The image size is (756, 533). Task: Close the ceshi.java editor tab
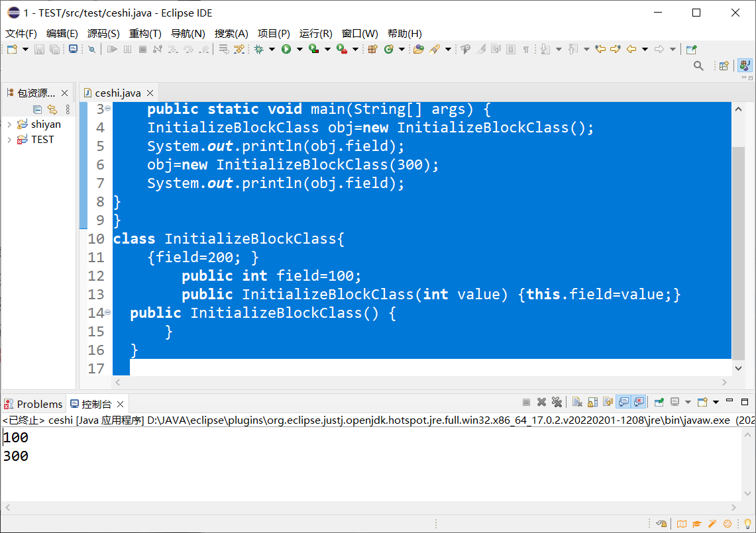[x=150, y=93]
